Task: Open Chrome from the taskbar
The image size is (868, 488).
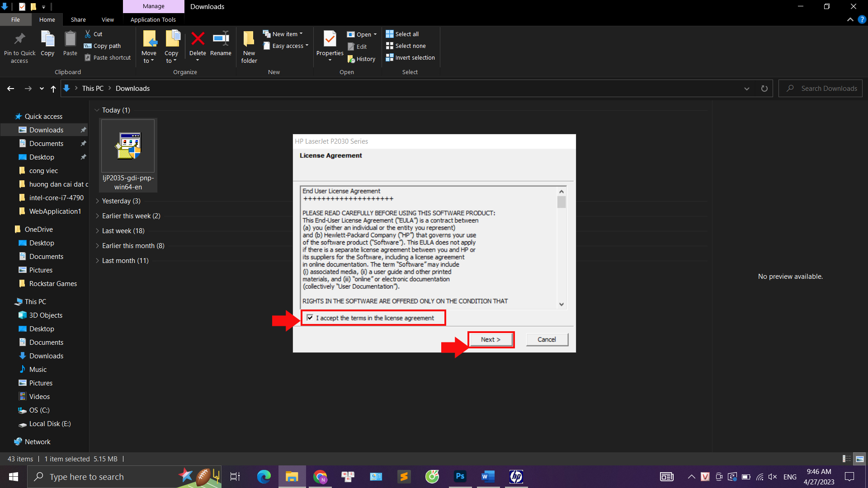Action: click(320, 477)
